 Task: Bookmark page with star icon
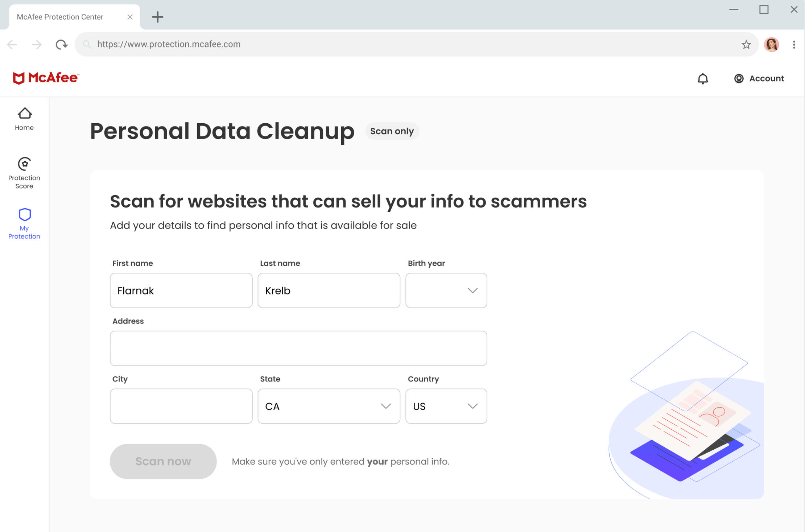(x=746, y=45)
